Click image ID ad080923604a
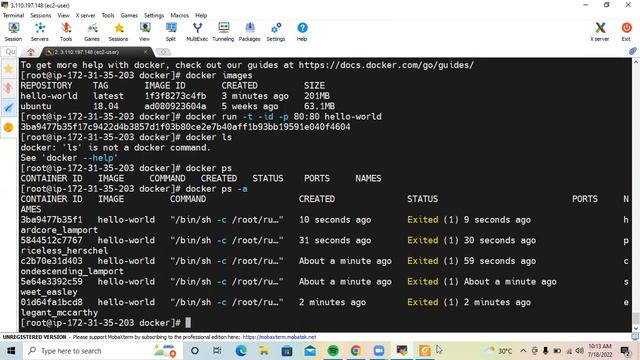Screen dimensions: 640x360 (175, 106)
